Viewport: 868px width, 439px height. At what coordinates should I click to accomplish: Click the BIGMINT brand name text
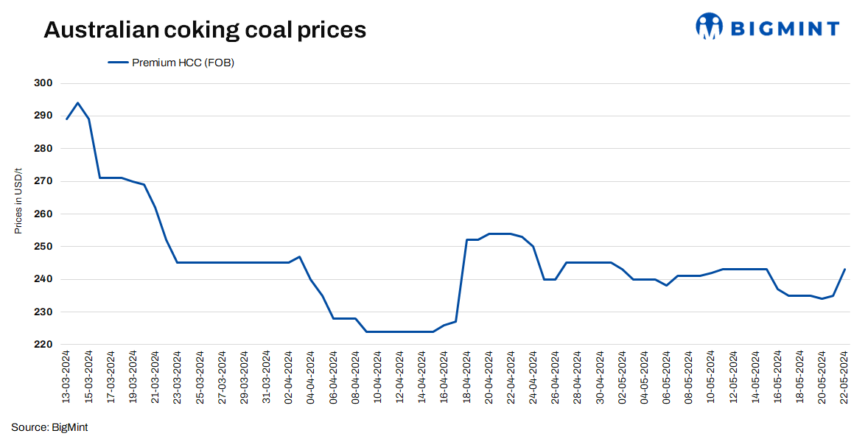pyautogui.click(x=784, y=29)
